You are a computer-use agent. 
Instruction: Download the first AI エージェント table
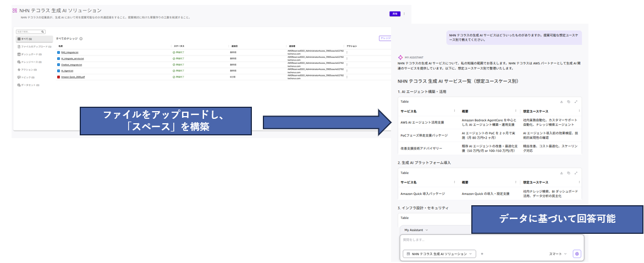(562, 101)
